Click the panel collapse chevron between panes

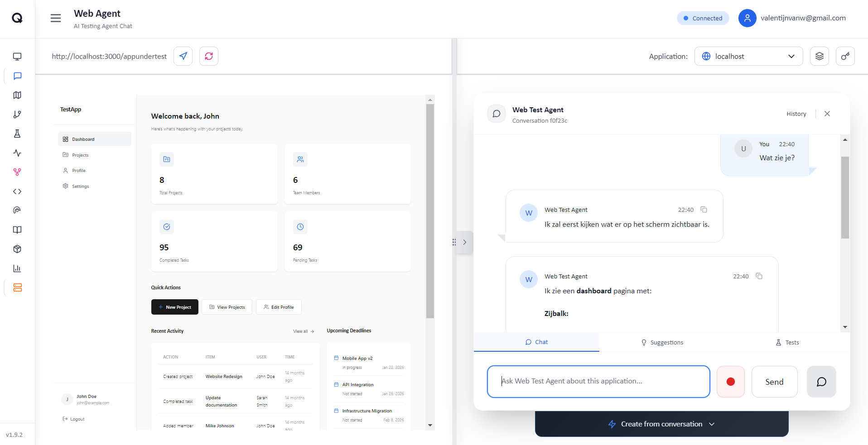click(x=465, y=242)
